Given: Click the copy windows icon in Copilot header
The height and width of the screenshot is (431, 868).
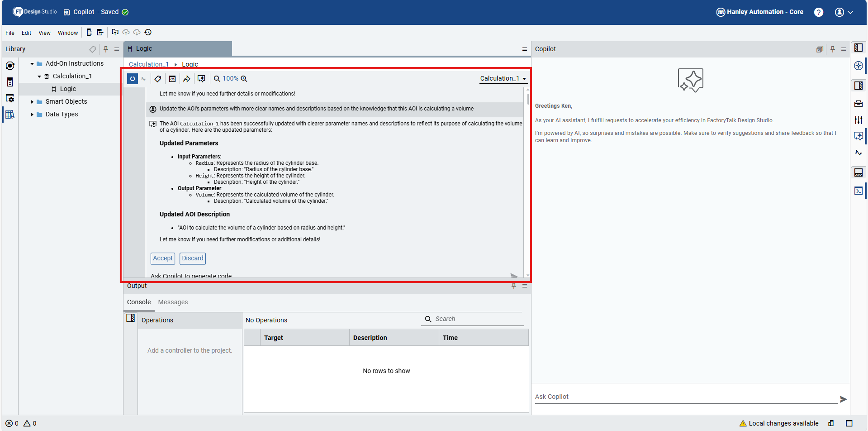Looking at the screenshot, I should click(x=820, y=49).
